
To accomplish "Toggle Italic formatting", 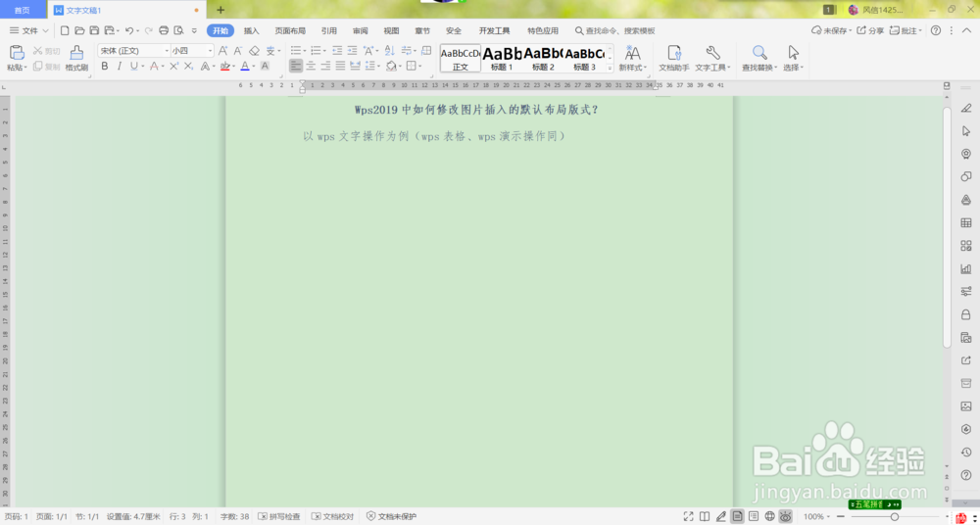I will [x=120, y=67].
